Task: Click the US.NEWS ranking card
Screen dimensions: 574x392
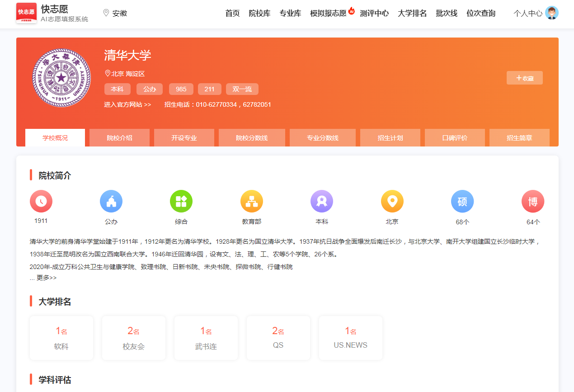Action: (x=351, y=338)
